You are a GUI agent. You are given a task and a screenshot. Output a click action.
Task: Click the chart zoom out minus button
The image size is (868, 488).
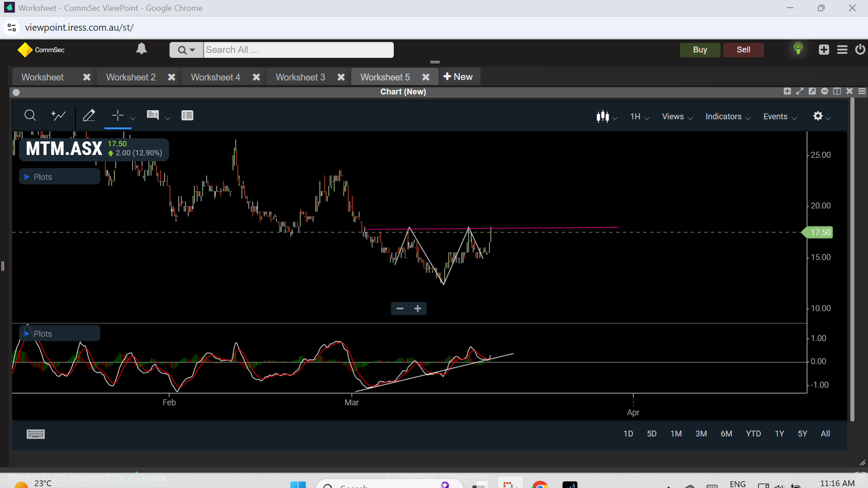coord(400,309)
